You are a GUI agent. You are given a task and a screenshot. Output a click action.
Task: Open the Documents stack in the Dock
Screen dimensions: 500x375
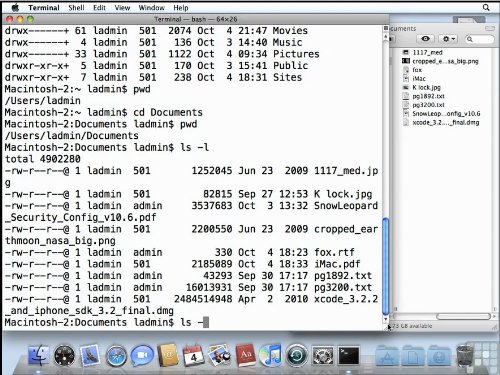click(413, 356)
